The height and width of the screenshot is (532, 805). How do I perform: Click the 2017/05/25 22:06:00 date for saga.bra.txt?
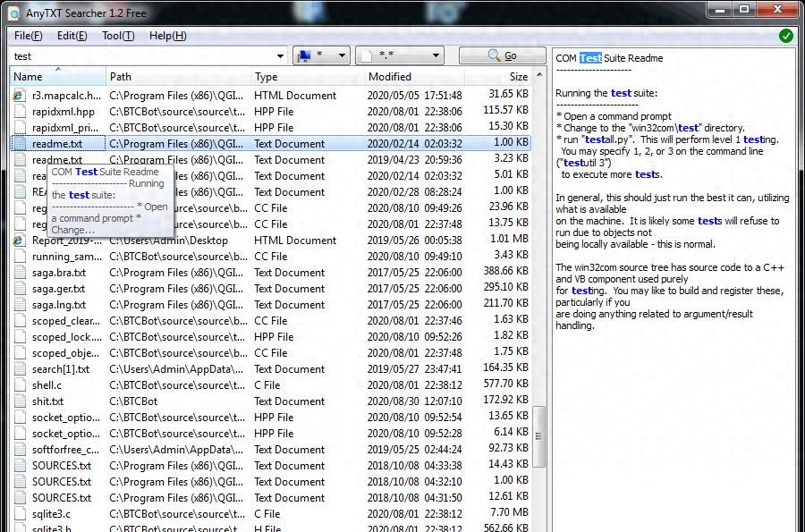[x=414, y=273]
